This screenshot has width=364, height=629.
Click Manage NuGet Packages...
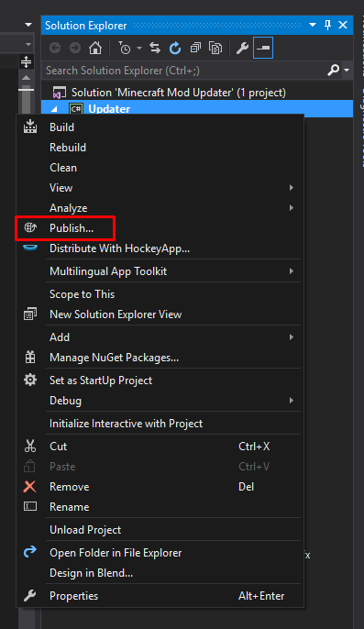(x=160, y=357)
